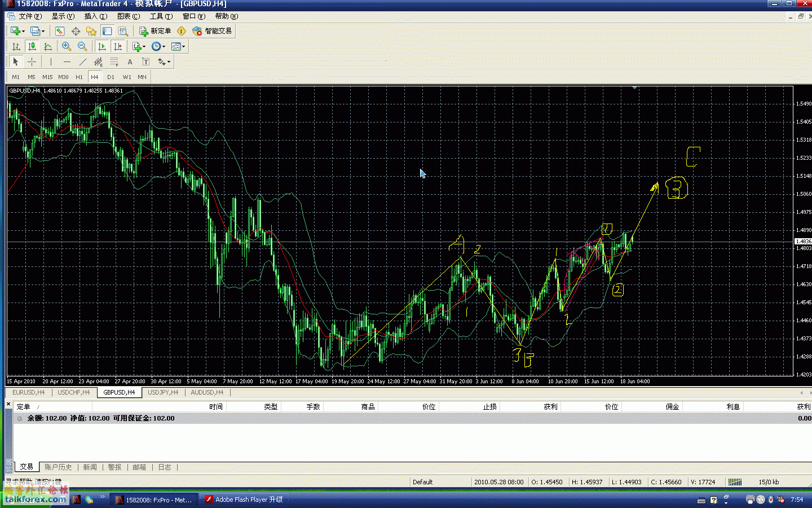Screen dimensions: 812x508
Task: Expand the Arrows tool dropdown arrow
Action: tap(169, 62)
